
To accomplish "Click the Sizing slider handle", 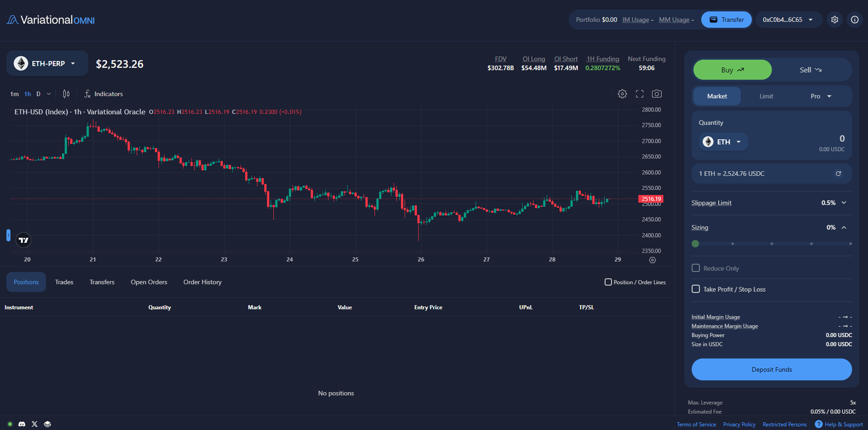I will 695,244.
